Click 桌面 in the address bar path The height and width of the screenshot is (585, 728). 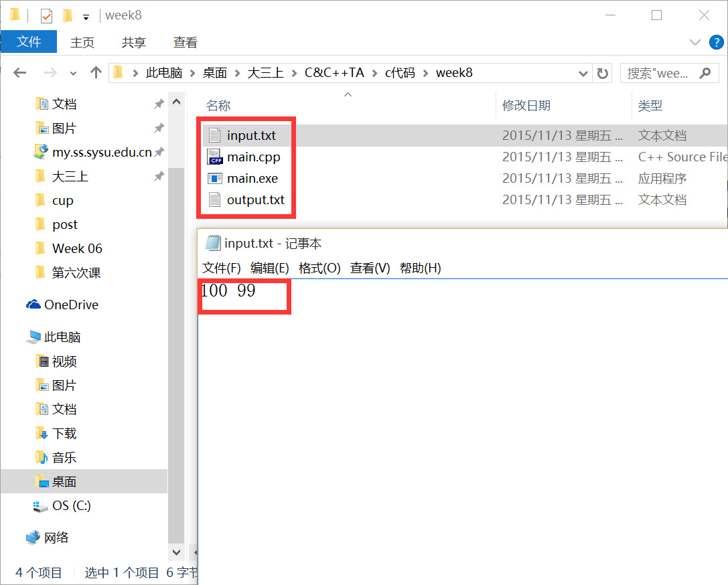pos(215,73)
